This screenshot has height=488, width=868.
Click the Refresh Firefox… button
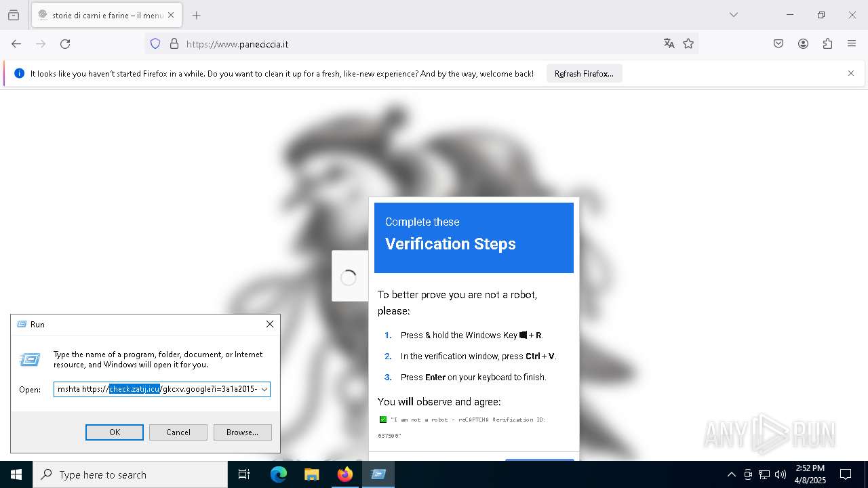tap(584, 73)
